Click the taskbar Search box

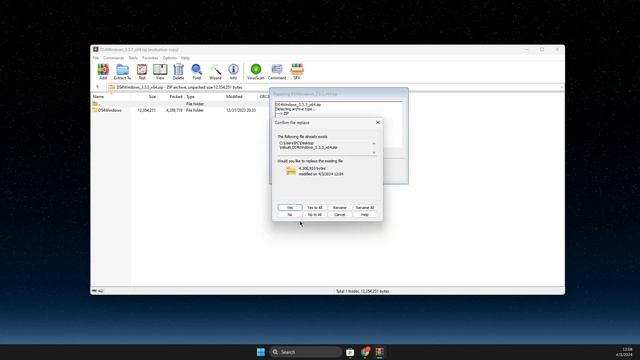click(305, 352)
